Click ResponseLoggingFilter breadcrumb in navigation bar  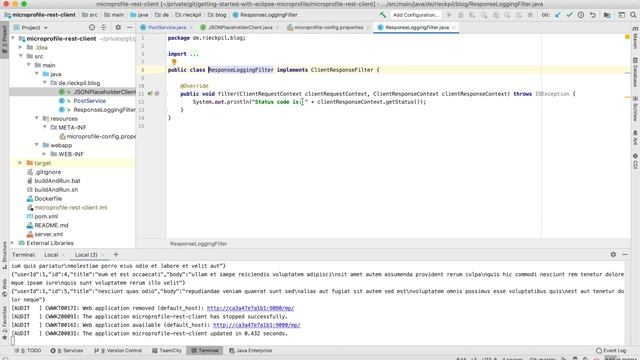click(265, 15)
